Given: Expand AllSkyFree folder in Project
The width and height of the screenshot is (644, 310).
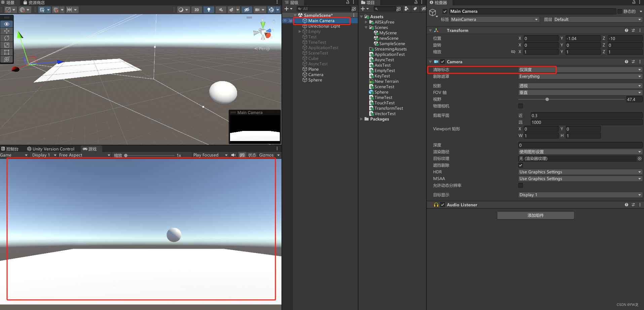Looking at the screenshot, I should point(366,22).
